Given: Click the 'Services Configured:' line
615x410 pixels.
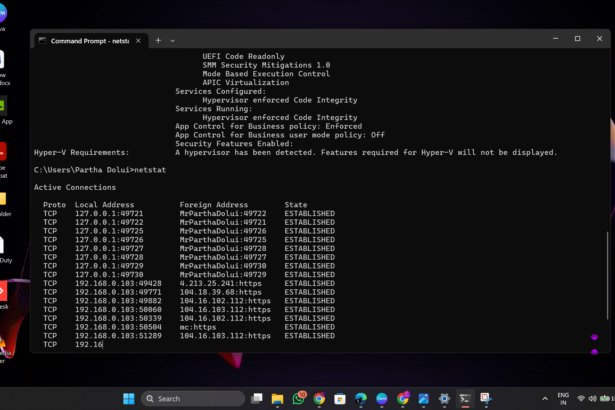Looking at the screenshot, I should 220,91.
